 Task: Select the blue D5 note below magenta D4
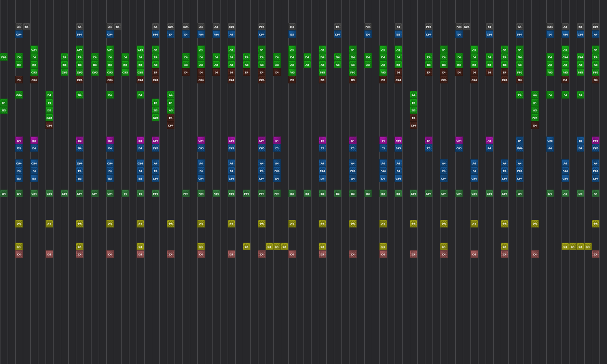[x=19, y=148]
